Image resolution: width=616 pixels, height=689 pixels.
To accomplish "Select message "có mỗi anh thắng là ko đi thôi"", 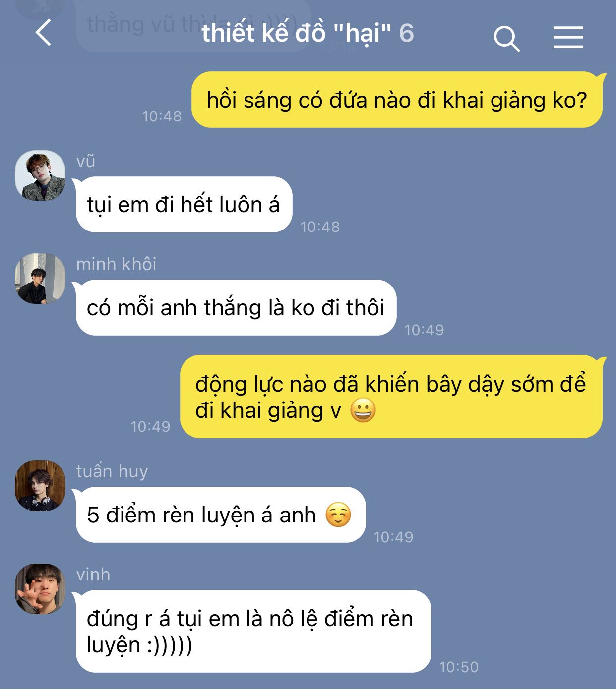I will click(x=236, y=307).
